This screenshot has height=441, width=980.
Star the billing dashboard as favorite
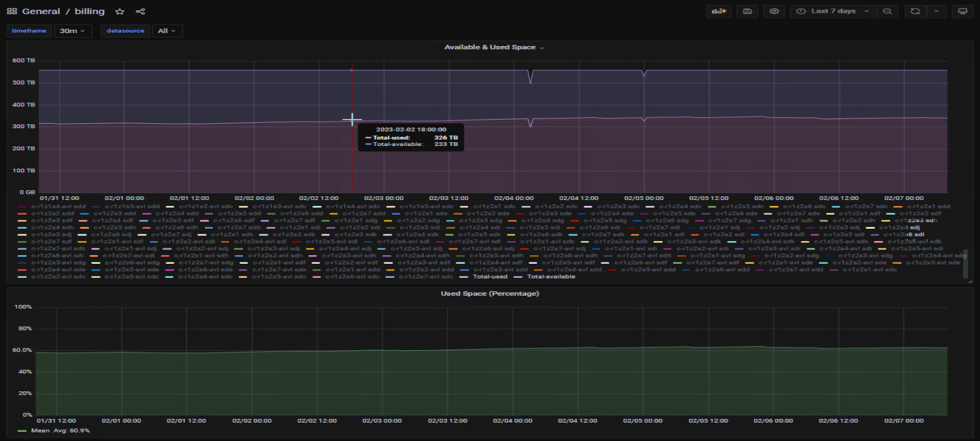[120, 11]
